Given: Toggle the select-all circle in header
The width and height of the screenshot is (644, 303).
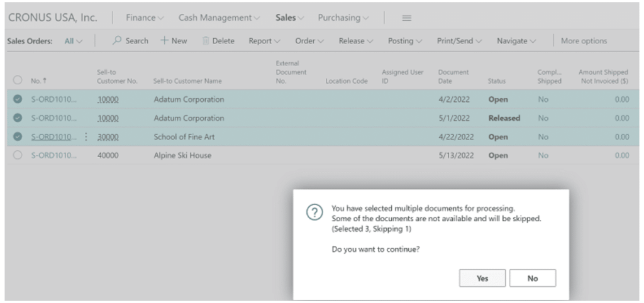Looking at the screenshot, I should coord(18,80).
